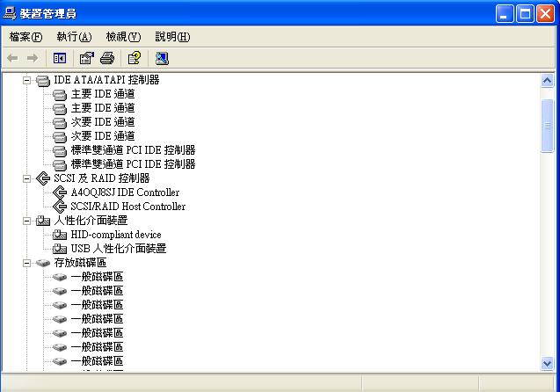Select the A4OQJ8SJ IDE Controller device icon
Screen dimensions: 560x392
[60, 192]
